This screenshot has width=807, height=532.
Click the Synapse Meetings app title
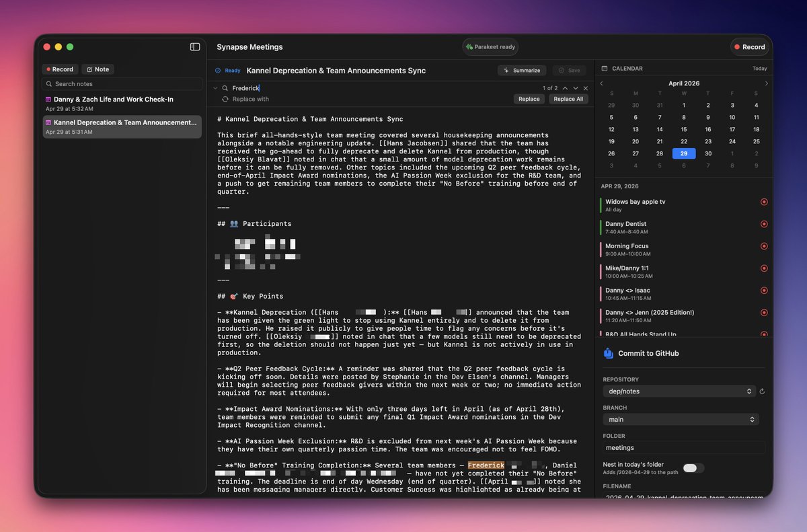click(x=249, y=47)
